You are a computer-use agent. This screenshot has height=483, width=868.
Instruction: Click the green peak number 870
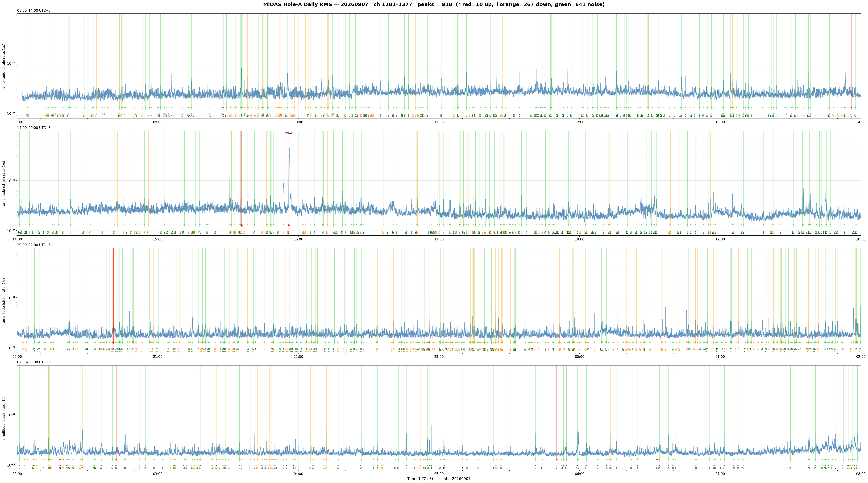pyautogui.click(x=535, y=467)
